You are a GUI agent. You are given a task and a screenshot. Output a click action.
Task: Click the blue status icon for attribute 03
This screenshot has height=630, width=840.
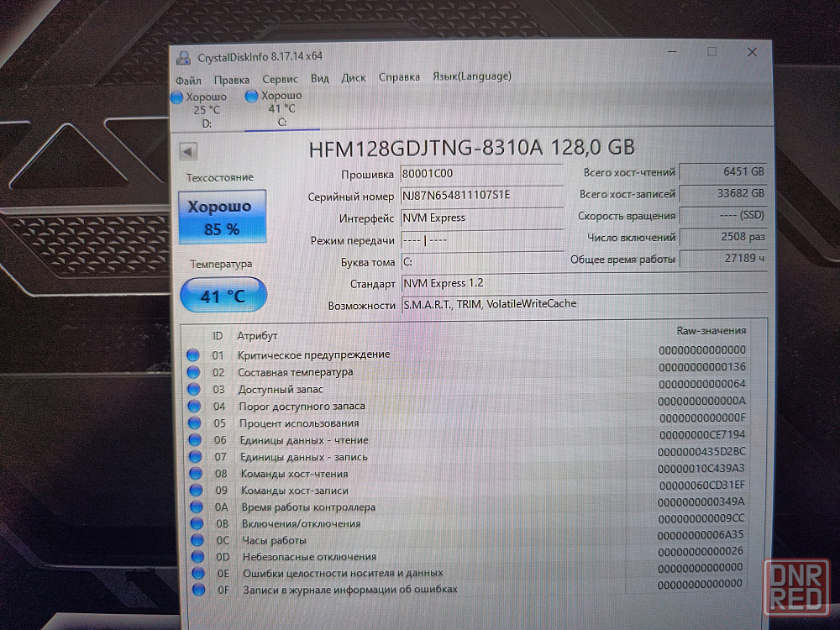(x=193, y=389)
